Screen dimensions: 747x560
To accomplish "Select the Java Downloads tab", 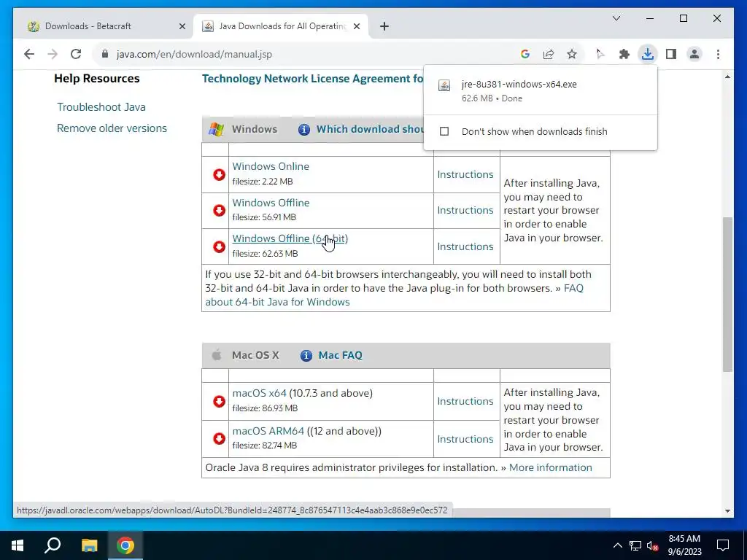I will pyautogui.click(x=281, y=26).
